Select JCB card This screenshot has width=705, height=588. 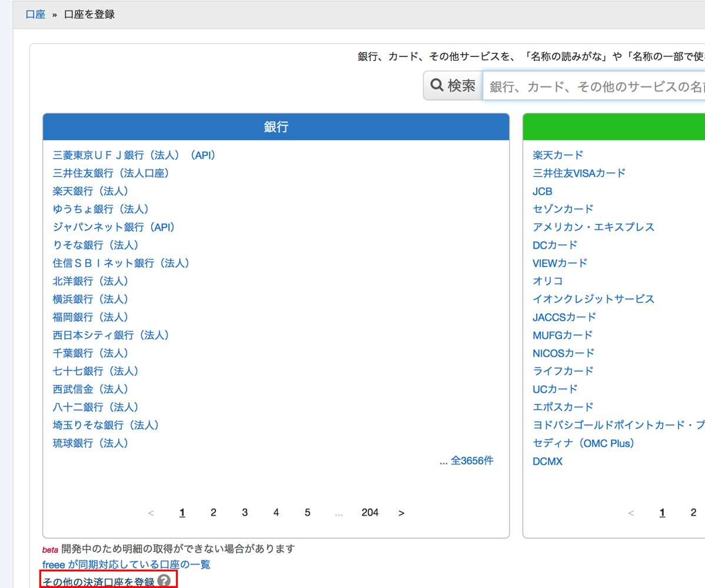[x=542, y=191]
